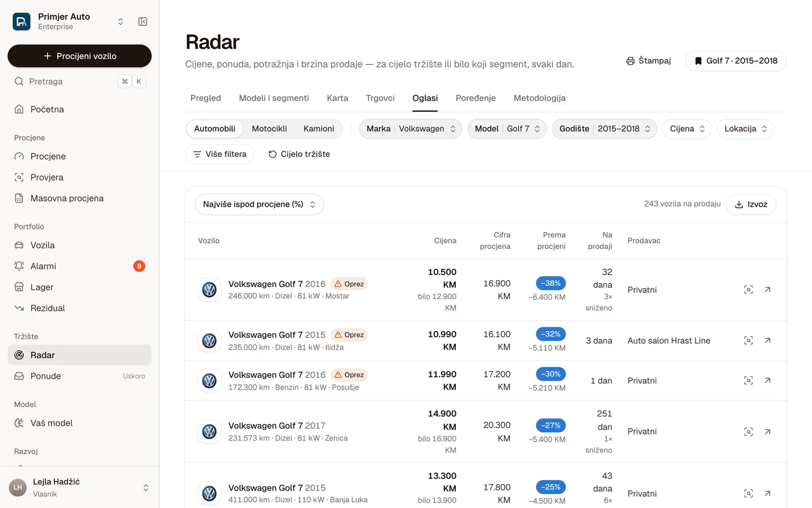Image resolution: width=812 pixels, height=508 pixels.
Task: Open Poređenje tab
Action: (x=476, y=98)
